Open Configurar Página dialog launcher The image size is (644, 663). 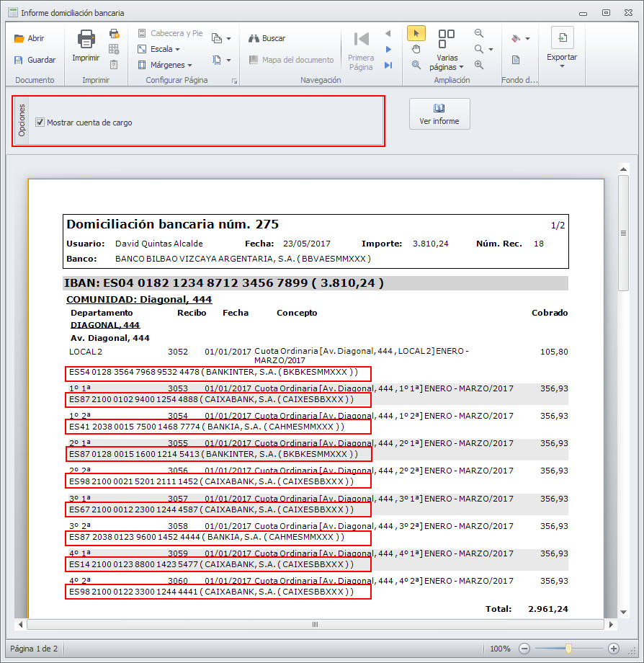234,81
